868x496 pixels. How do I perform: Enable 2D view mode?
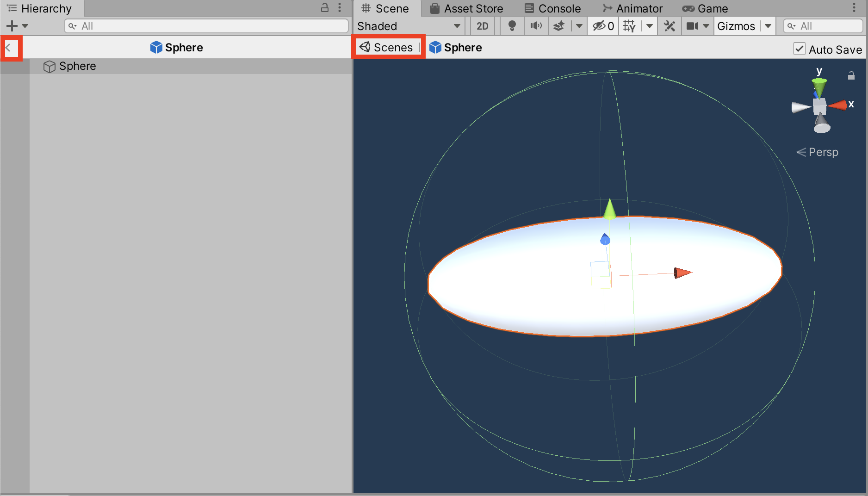482,26
